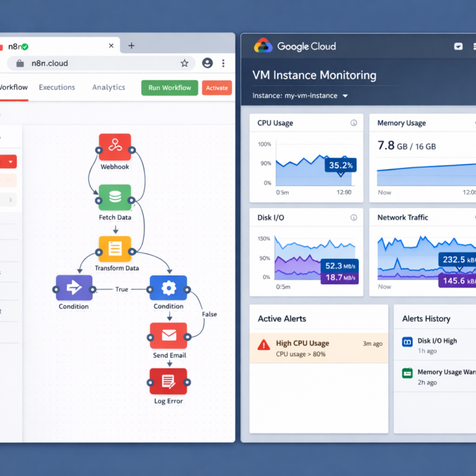Switch to the Analytics tab

(108, 87)
